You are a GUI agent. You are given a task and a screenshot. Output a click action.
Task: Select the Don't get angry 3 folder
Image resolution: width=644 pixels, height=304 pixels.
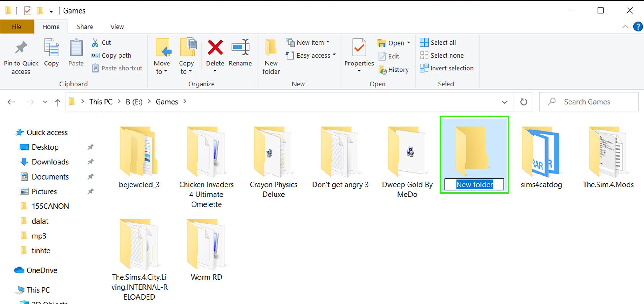point(340,158)
